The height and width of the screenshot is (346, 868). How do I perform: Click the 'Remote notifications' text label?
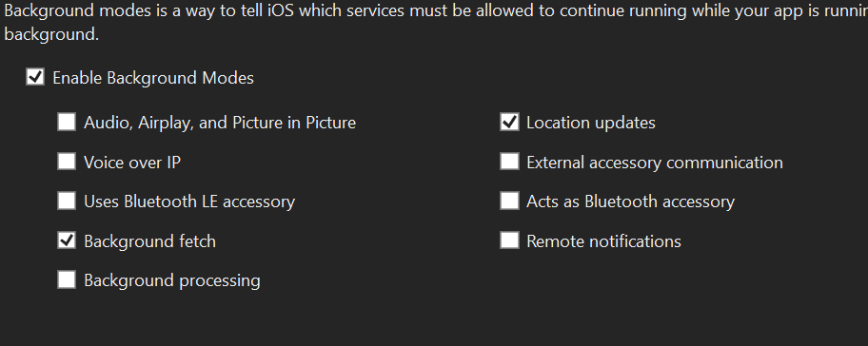click(604, 241)
